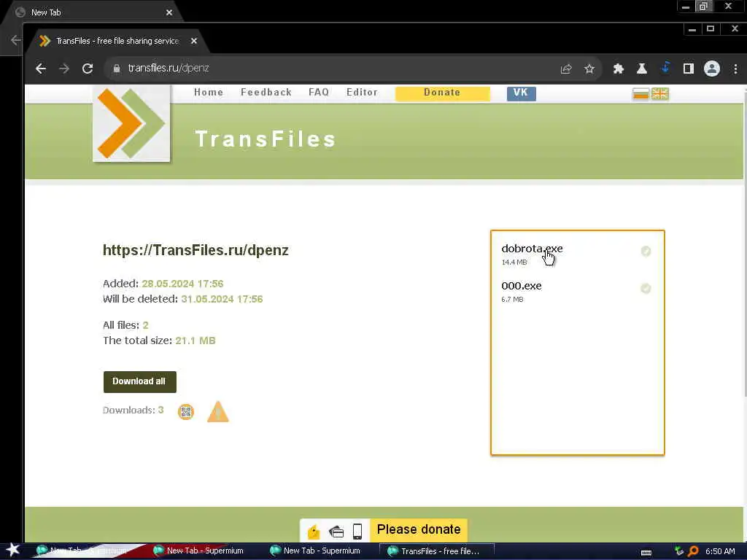Open the Home menu item
747x560 pixels.
(x=209, y=93)
